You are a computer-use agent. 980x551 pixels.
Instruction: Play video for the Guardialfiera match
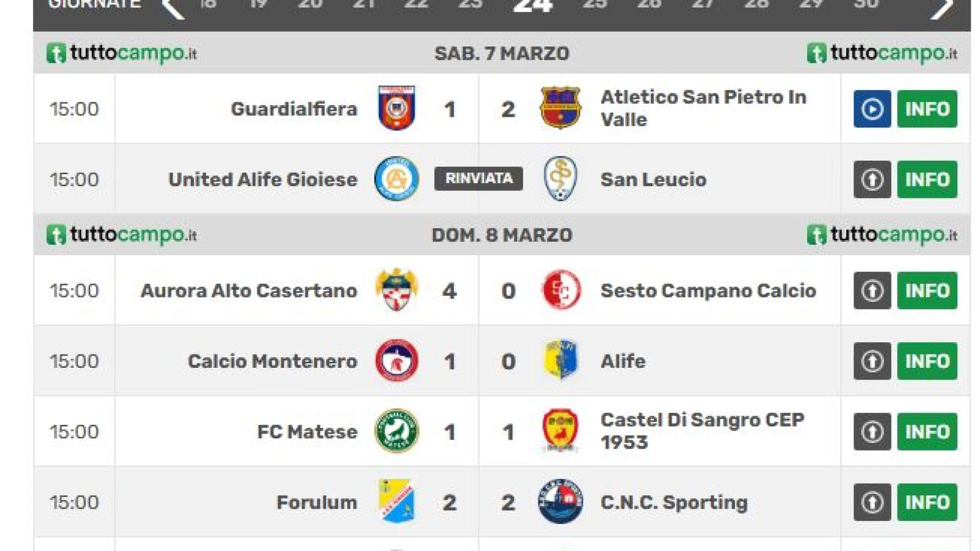point(872,109)
